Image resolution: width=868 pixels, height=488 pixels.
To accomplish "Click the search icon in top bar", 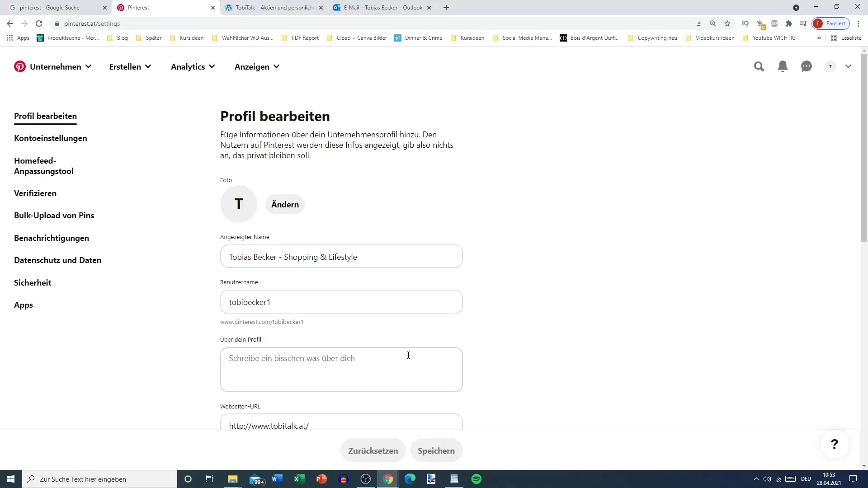I will (x=759, y=66).
